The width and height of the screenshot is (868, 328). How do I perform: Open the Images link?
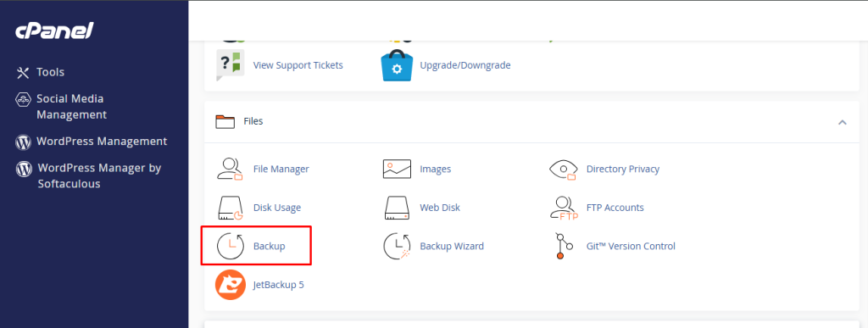click(x=435, y=169)
